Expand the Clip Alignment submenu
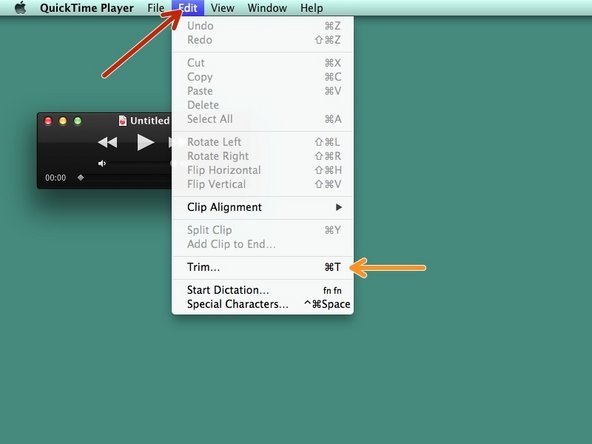Screen dimensions: 592x444 [x=263, y=207]
